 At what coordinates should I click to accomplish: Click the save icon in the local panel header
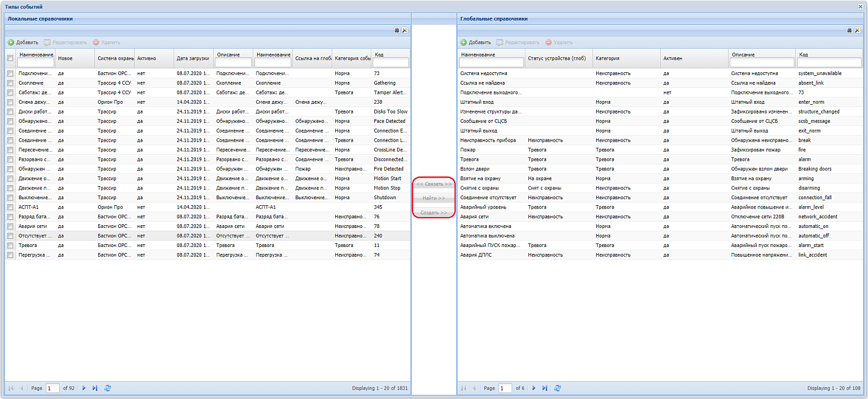(x=397, y=30)
